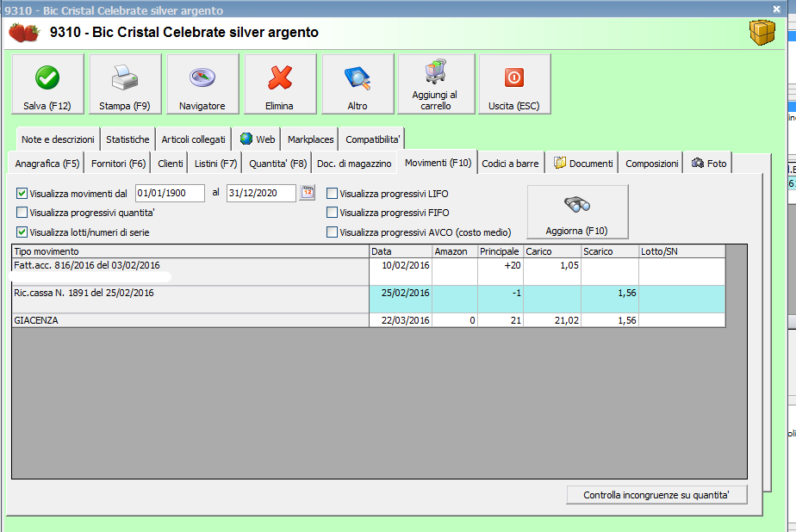Click the end date field 31/12/2020

pyautogui.click(x=261, y=193)
